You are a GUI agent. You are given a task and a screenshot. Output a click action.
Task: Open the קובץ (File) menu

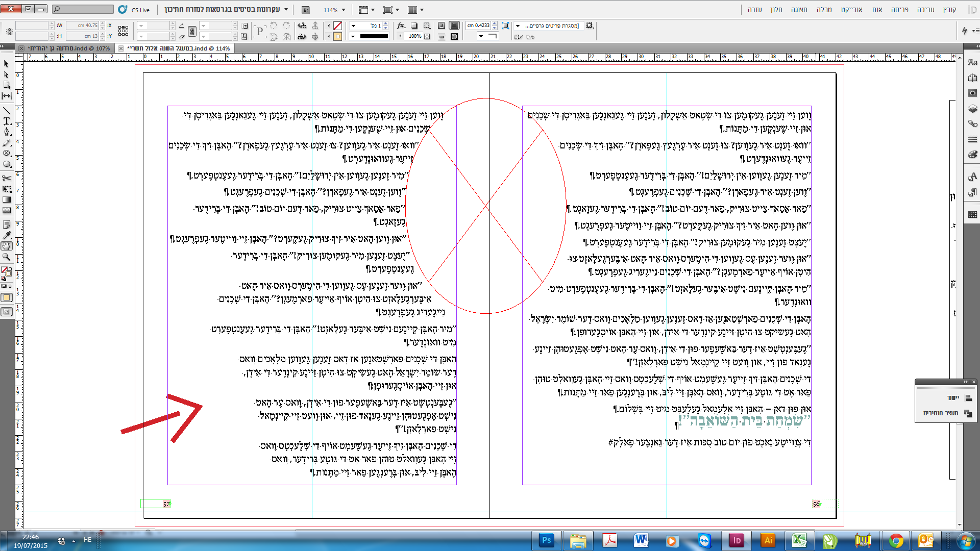tap(949, 9)
